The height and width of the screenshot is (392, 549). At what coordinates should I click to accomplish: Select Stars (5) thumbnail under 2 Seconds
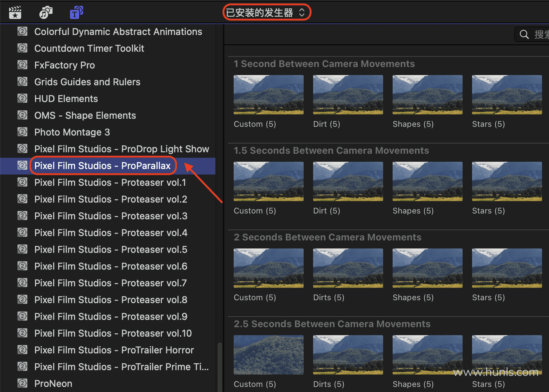click(507, 268)
